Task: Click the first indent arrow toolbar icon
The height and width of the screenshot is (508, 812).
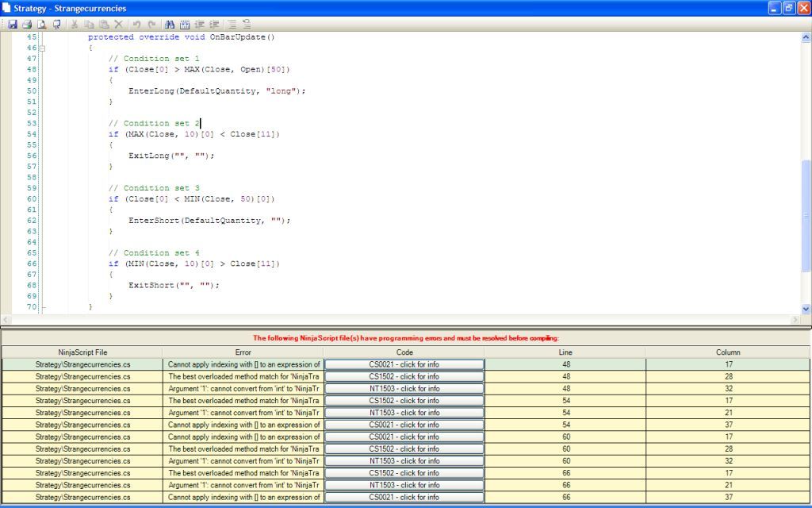Action: point(199,24)
